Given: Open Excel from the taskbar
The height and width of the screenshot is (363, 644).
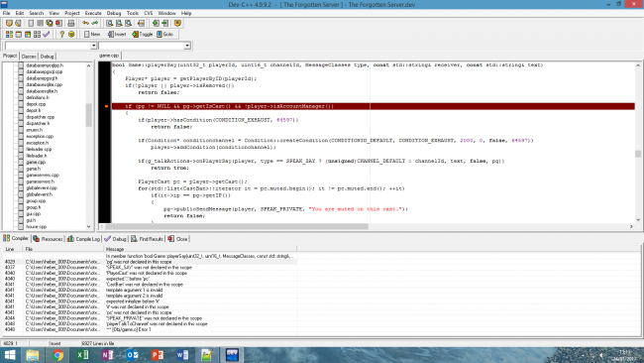Looking at the screenshot, I should tap(82, 355).
